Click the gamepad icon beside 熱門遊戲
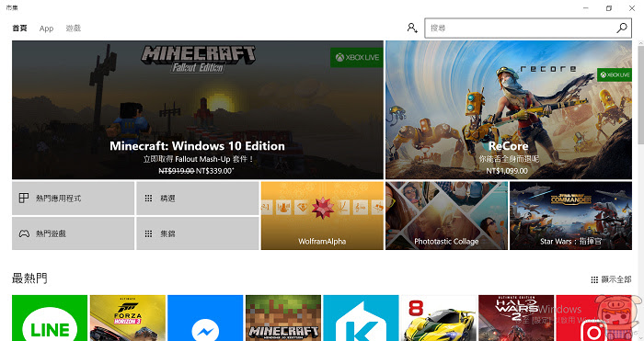The width and height of the screenshot is (644, 341). (24, 233)
